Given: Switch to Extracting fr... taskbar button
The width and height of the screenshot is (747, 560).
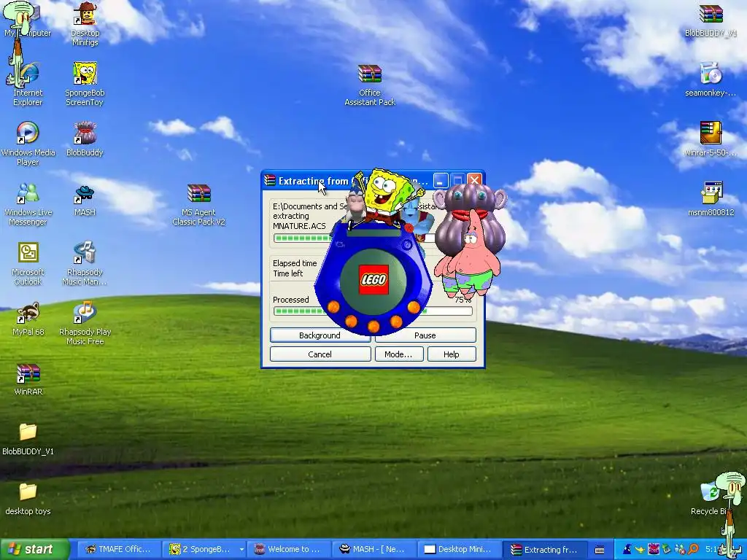Looking at the screenshot, I should pyautogui.click(x=543, y=549).
